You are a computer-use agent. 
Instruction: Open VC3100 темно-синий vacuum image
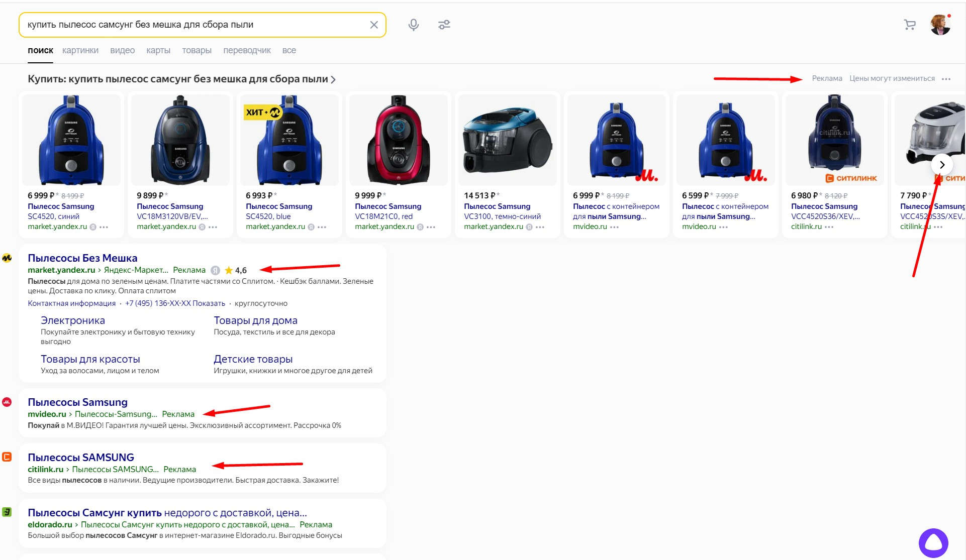(x=508, y=140)
